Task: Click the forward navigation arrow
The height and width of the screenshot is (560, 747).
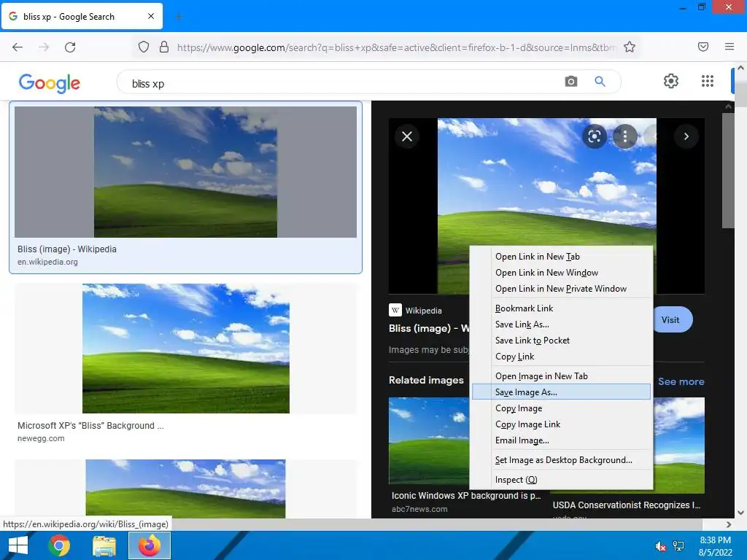Action: point(44,47)
